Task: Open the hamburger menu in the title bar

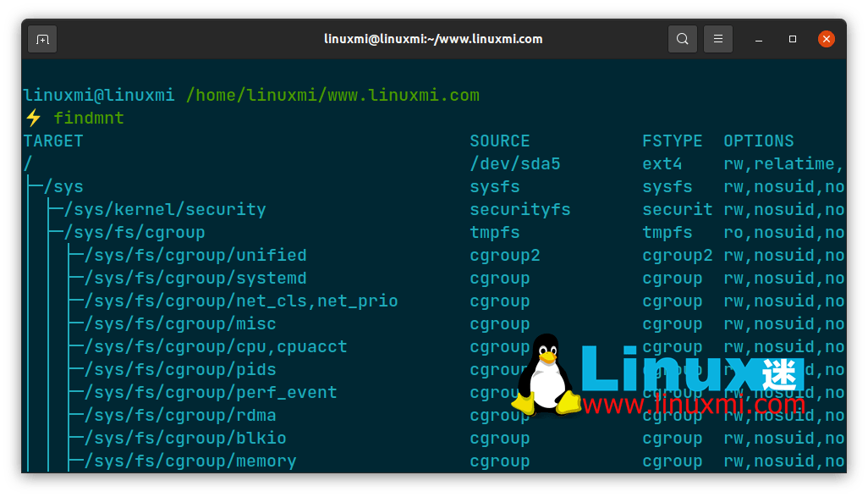Action: 717,39
